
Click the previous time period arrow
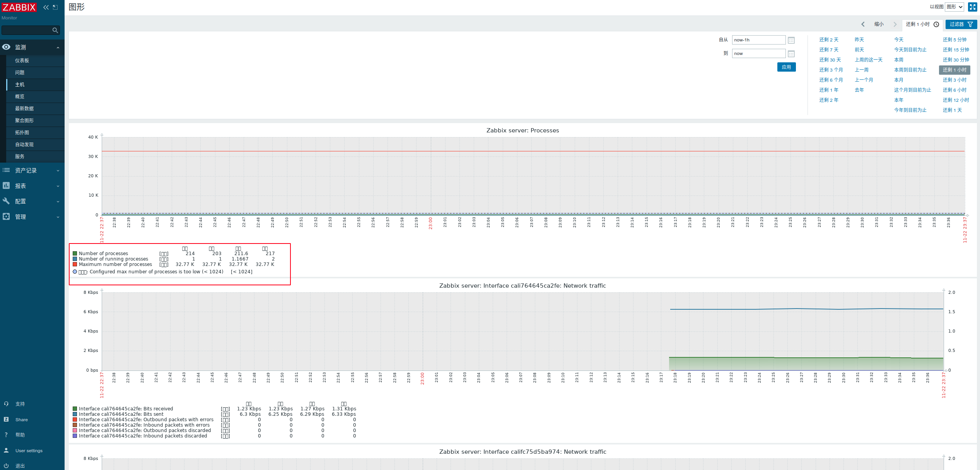click(863, 24)
